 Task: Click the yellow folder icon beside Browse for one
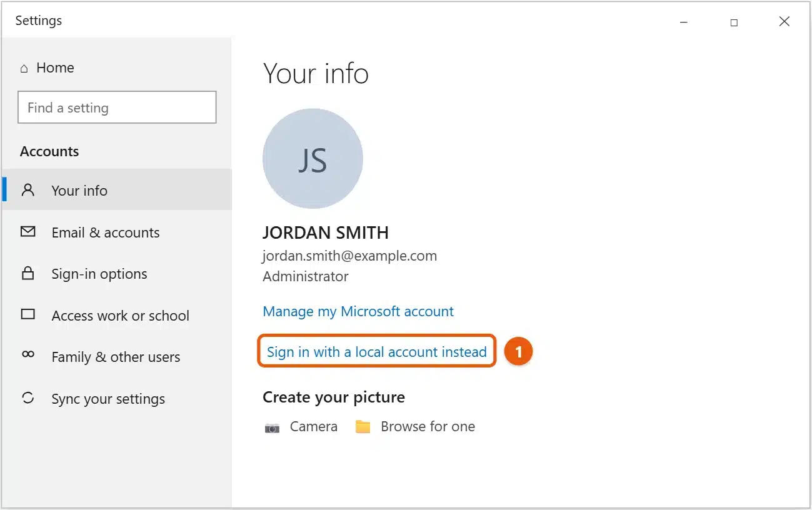(x=363, y=427)
